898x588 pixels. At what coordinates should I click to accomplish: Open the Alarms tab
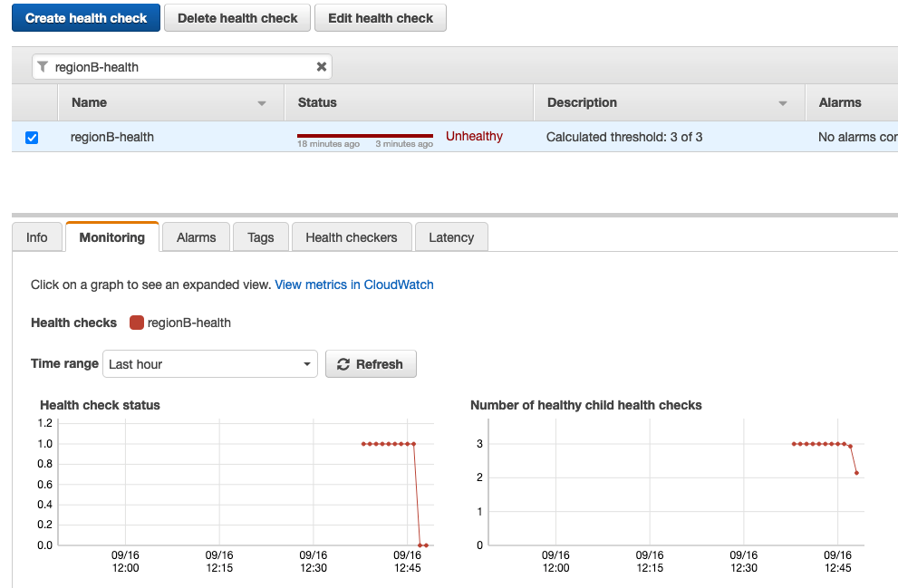196,236
